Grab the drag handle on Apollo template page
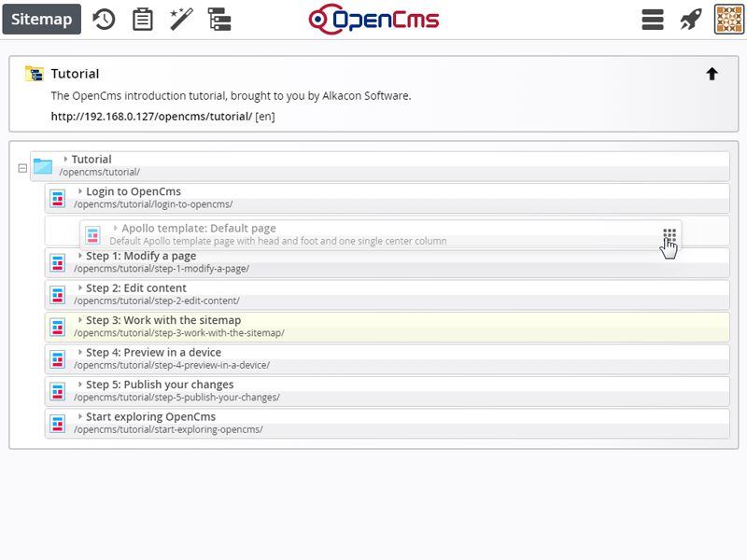 669,234
